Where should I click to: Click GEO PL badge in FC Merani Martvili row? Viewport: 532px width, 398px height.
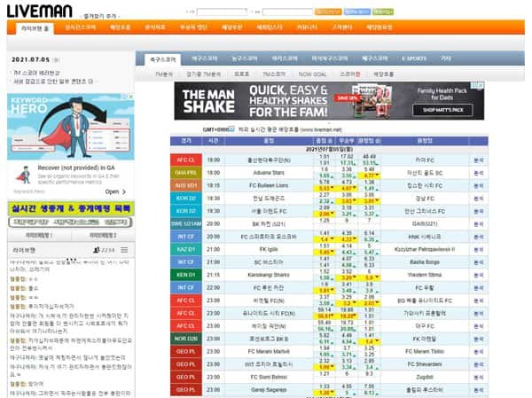point(186,352)
